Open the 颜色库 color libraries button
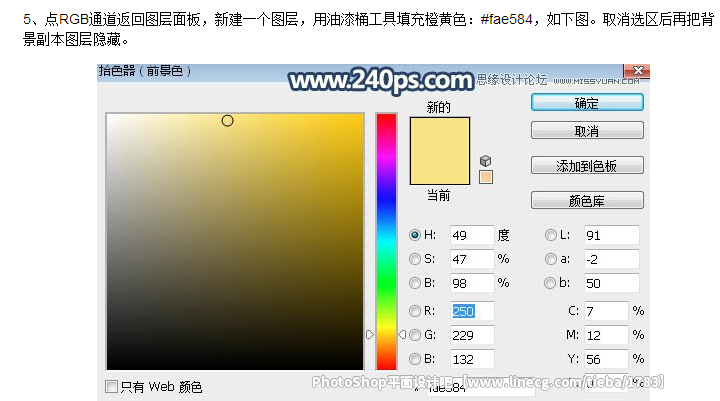The height and width of the screenshot is (401, 720). (587, 200)
